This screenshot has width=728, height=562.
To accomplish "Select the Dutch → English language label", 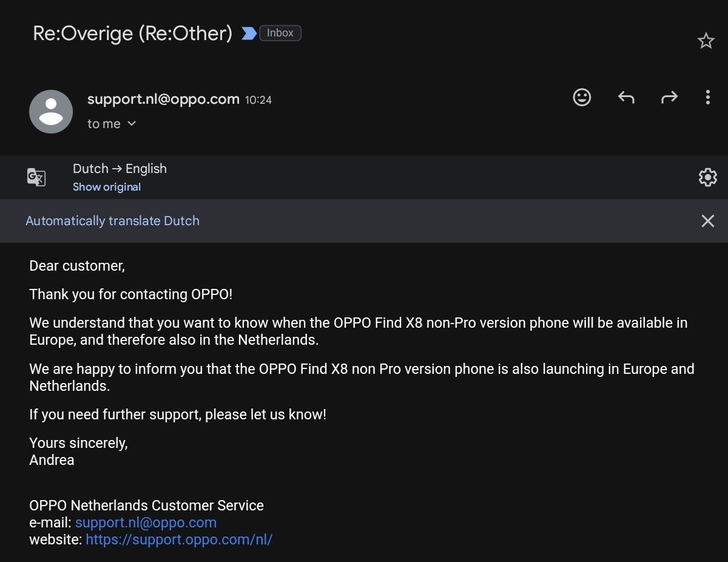I will tap(120, 169).
